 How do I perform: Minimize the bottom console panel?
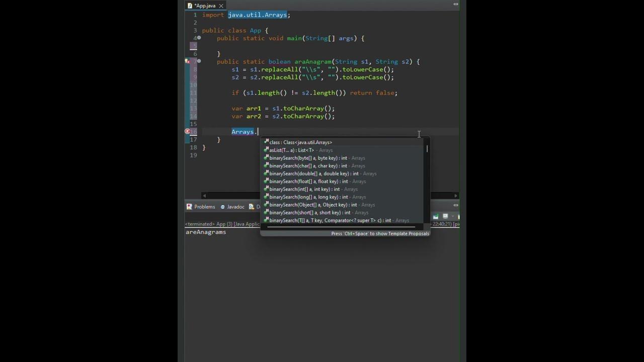coord(456,205)
